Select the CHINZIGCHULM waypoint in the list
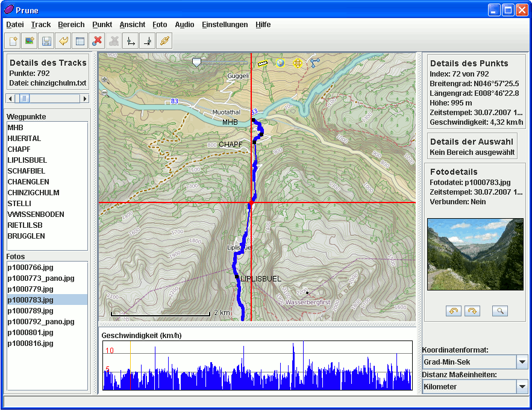 pos(33,193)
